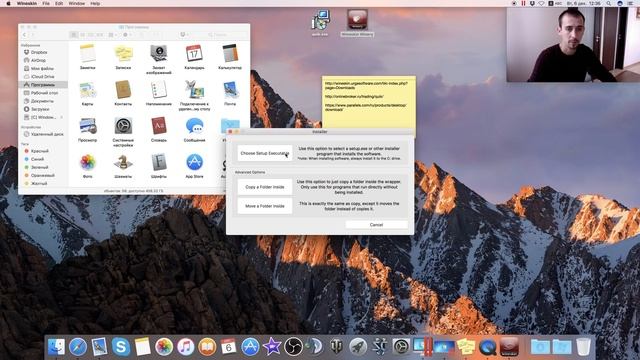Open Напоминания app in Finder window

pyautogui.click(x=158, y=93)
